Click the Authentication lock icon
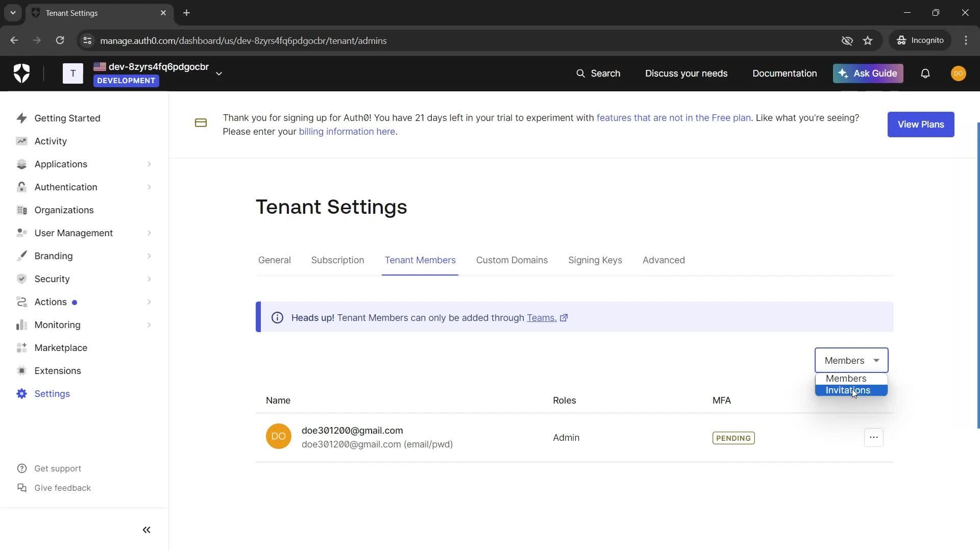This screenshot has height=551, width=980. (x=21, y=187)
